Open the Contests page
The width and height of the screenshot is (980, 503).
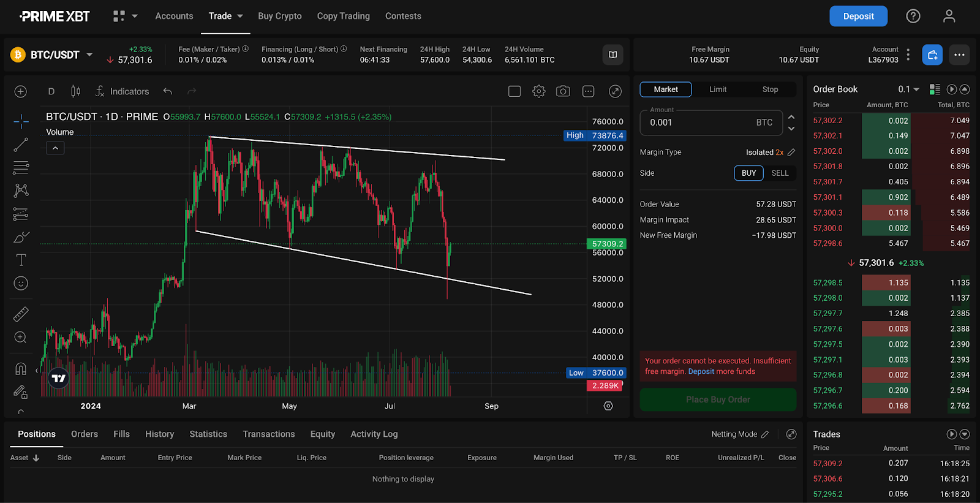(x=403, y=16)
